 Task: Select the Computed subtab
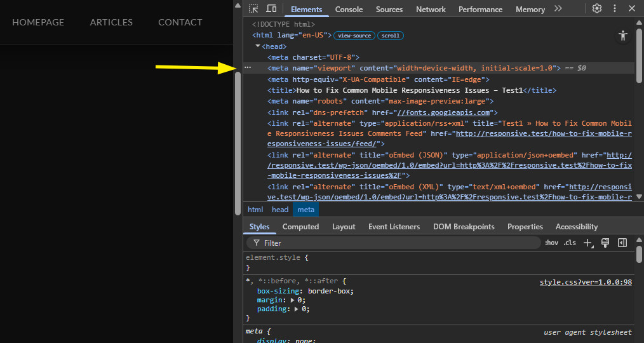300,227
